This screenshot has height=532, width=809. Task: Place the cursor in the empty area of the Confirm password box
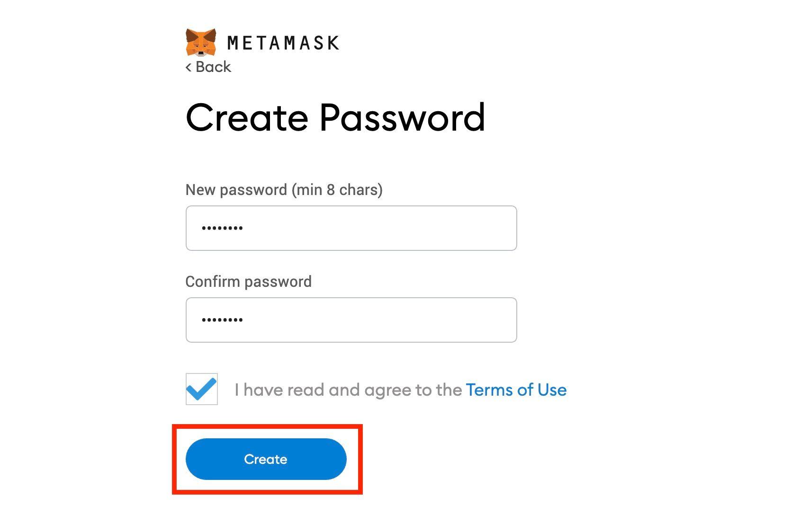(x=379, y=320)
